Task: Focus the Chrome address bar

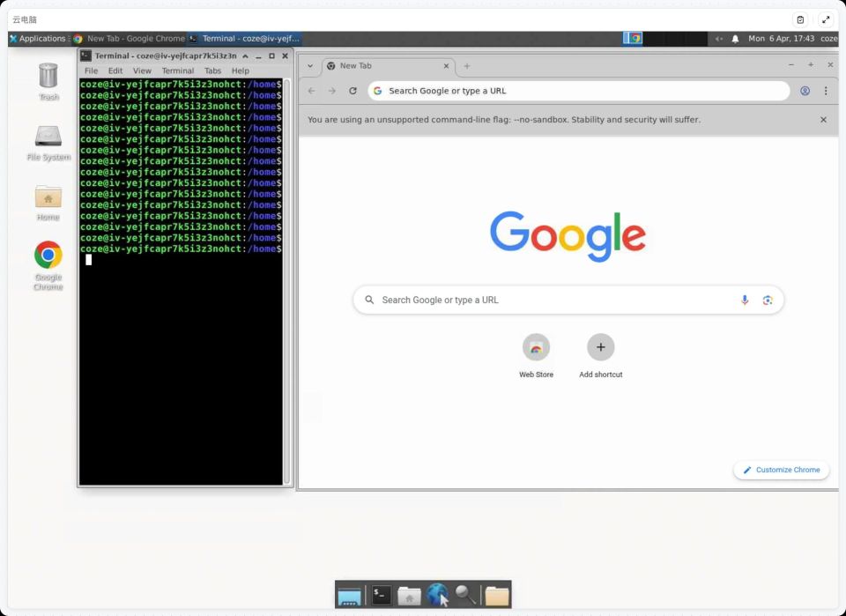Action: [x=578, y=91]
